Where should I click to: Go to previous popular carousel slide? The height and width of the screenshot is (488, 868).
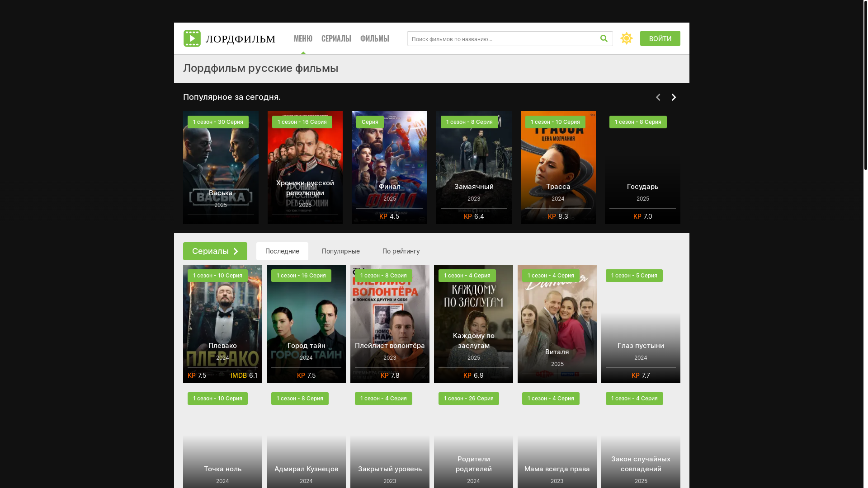point(658,97)
